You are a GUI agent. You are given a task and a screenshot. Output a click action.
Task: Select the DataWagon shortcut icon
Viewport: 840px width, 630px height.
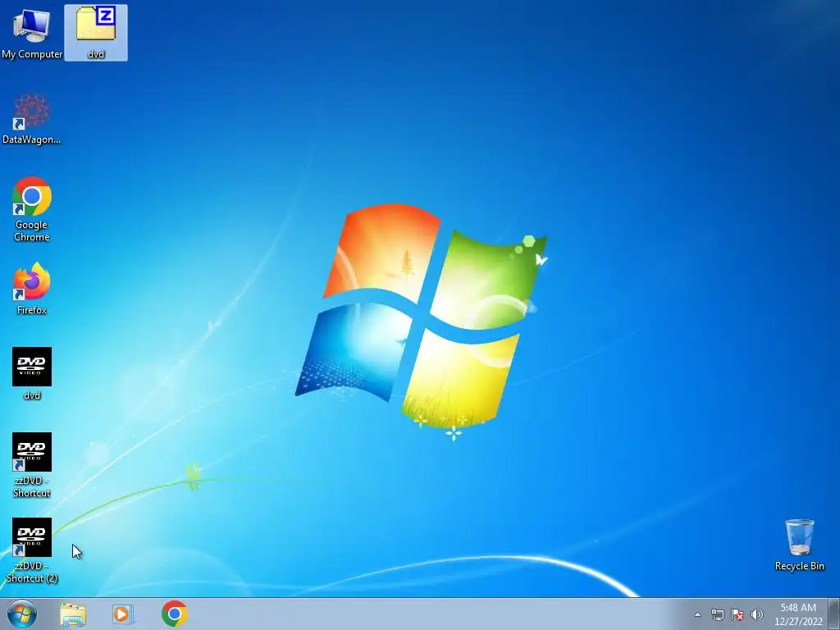pyautogui.click(x=32, y=119)
